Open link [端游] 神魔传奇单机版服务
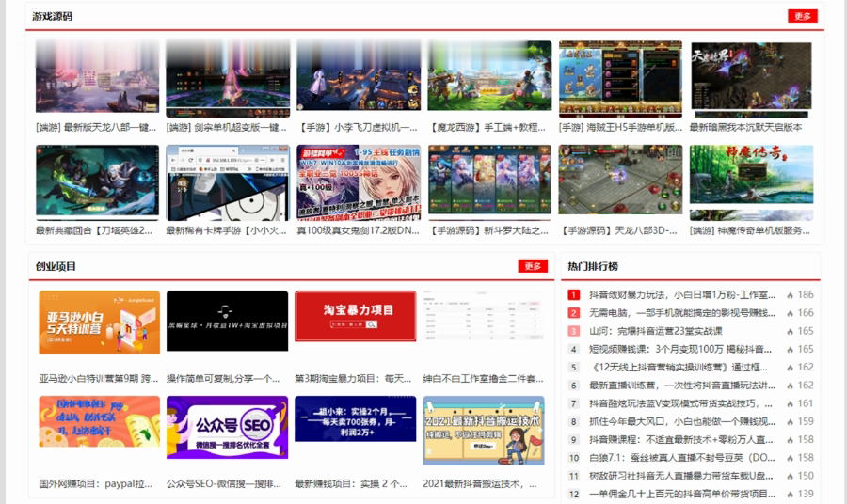 coord(750,230)
